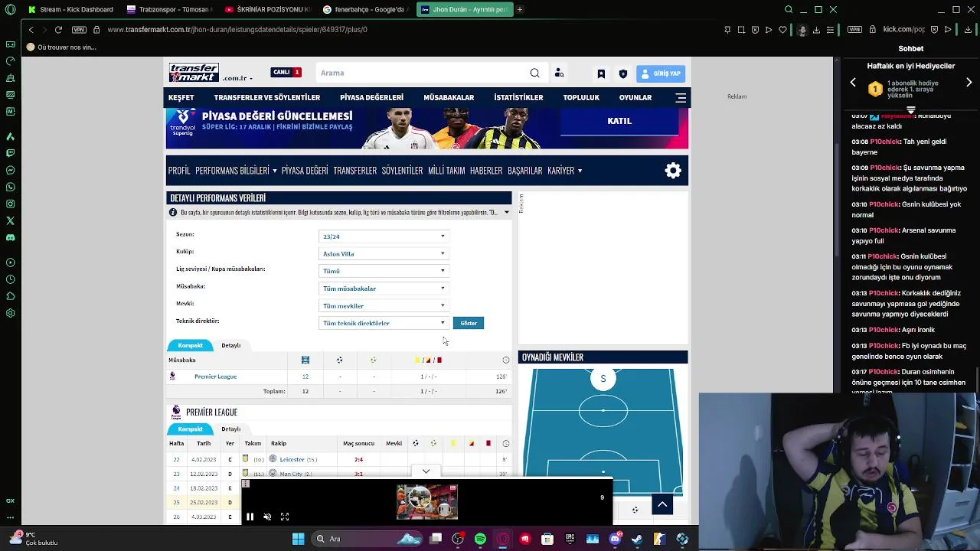Image resolution: width=980 pixels, height=551 pixels.
Task: Switch to the PİYASA DEĞERİ tab
Action: [x=305, y=171]
